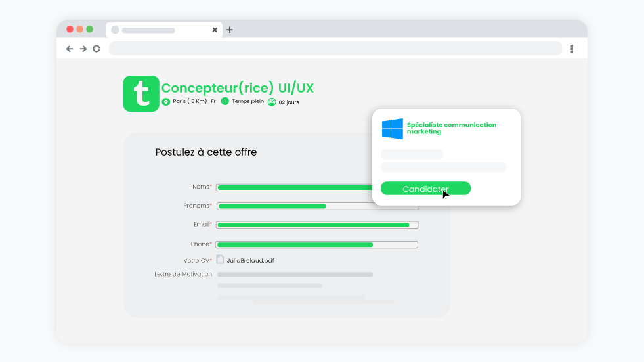Click the green "t" company logo

tap(141, 94)
